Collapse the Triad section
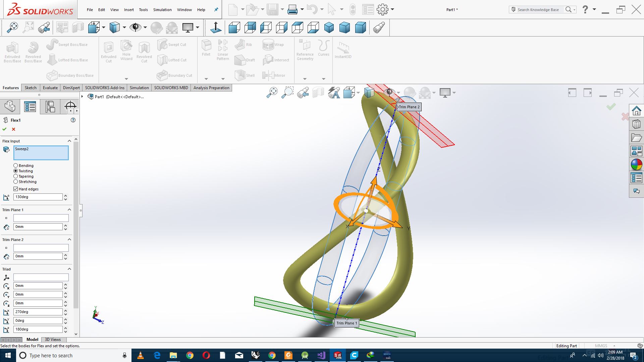The image size is (644, 362). [x=69, y=269]
